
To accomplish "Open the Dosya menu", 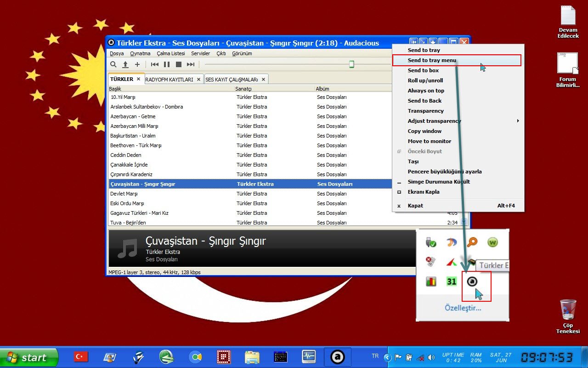I will pyautogui.click(x=117, y=53).
